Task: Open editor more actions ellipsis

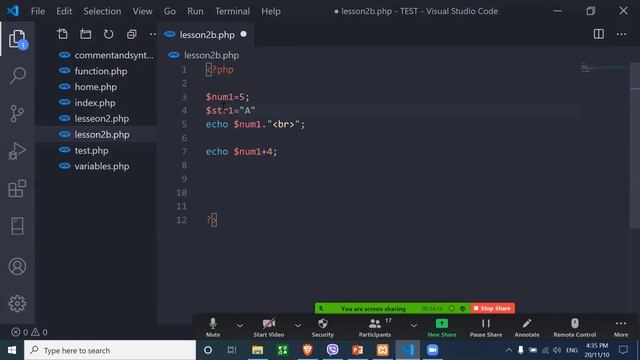Action: point(621,34)
